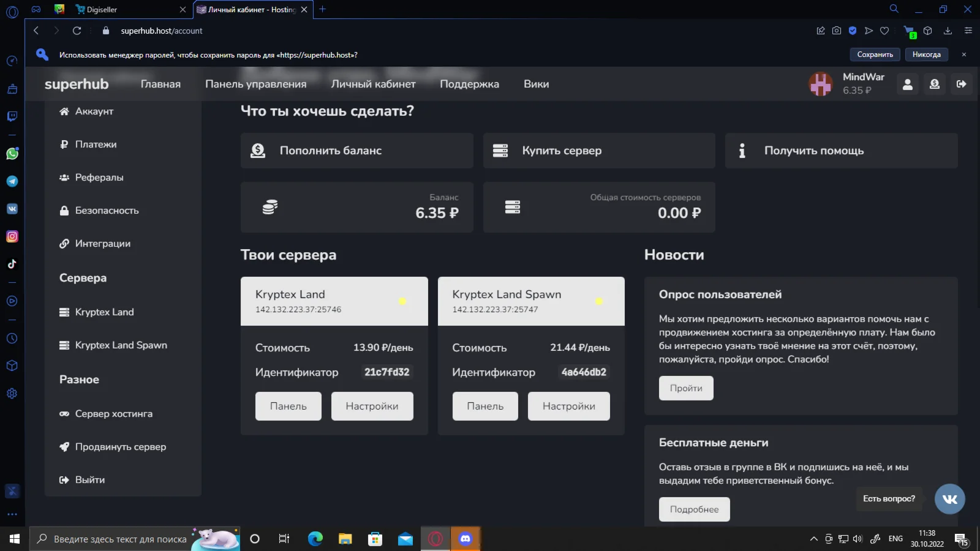Click the Пополнить баланс button
This screenshot has width=980, height=551.
(x=356, y=151)
